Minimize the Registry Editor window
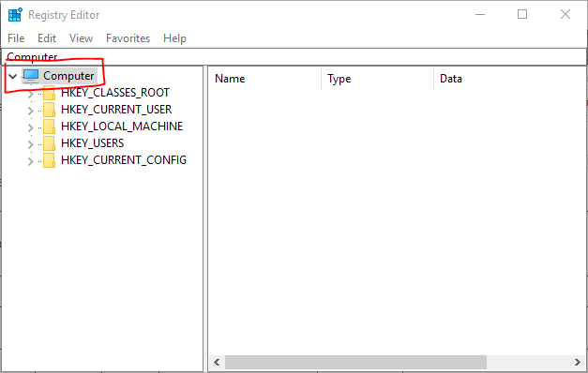Screen dimensions: 588x373 click(x=480, y=15)
